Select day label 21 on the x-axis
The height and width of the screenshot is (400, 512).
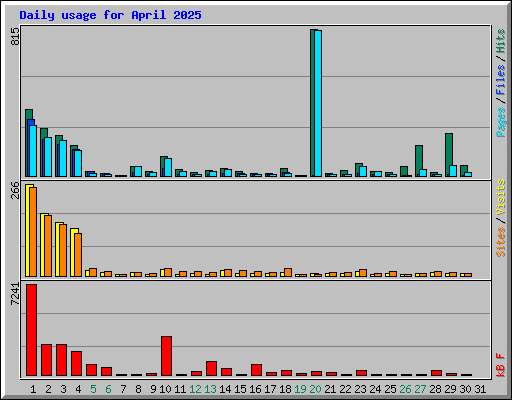pos(330,389)
